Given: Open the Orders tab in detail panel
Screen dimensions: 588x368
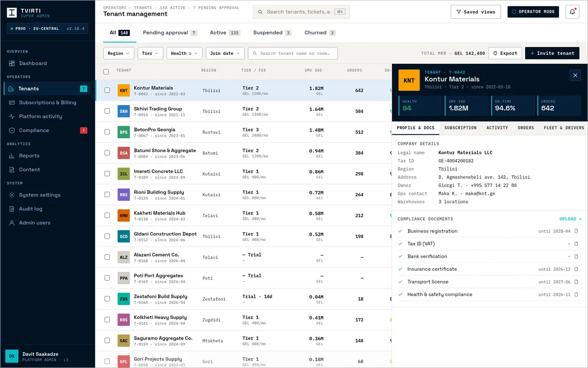Looking at the screenshot, I should pyautogui.click(x=526, y=128).
